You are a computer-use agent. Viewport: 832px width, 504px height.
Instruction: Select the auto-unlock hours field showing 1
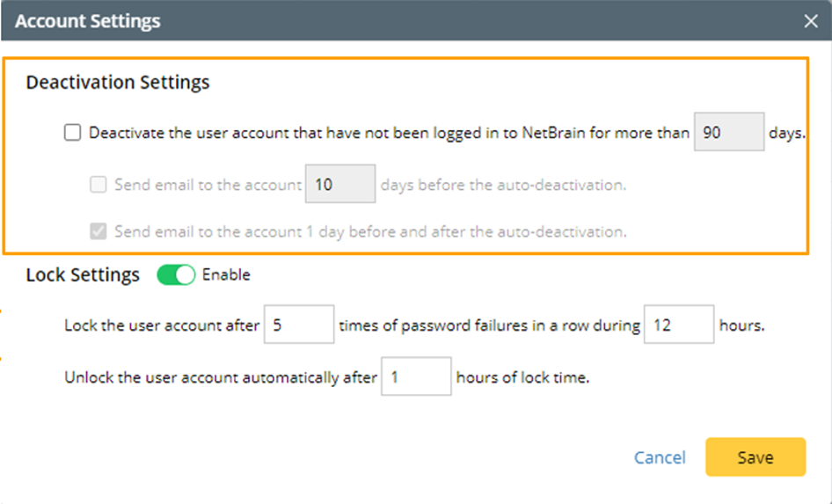[x=415, y=377]
